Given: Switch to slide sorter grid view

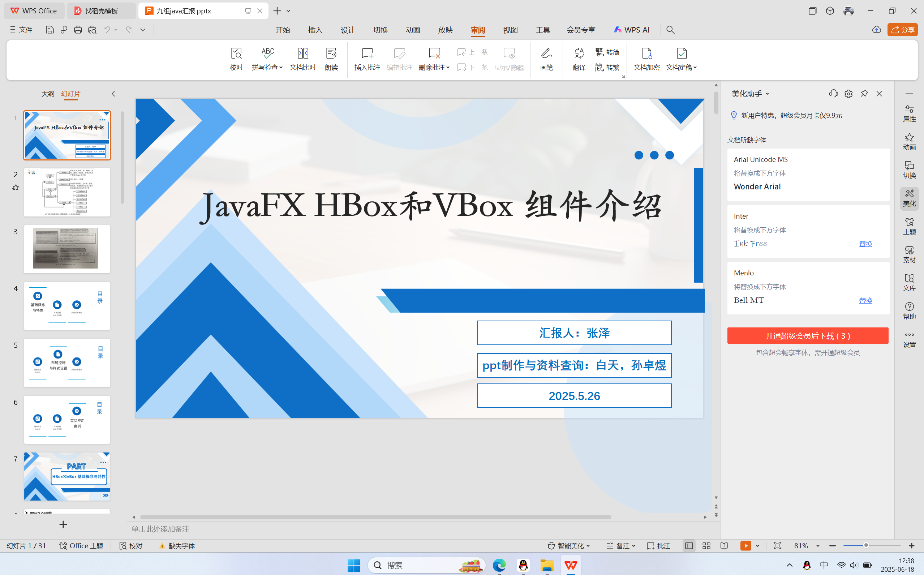Looking at the screenshot, I should click(x=706, y=546).
